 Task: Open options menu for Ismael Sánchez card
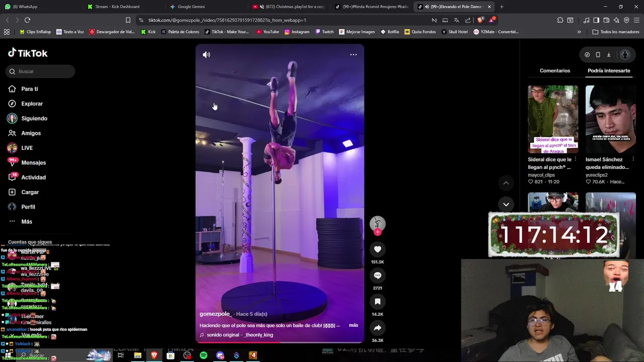click(633, 159)
